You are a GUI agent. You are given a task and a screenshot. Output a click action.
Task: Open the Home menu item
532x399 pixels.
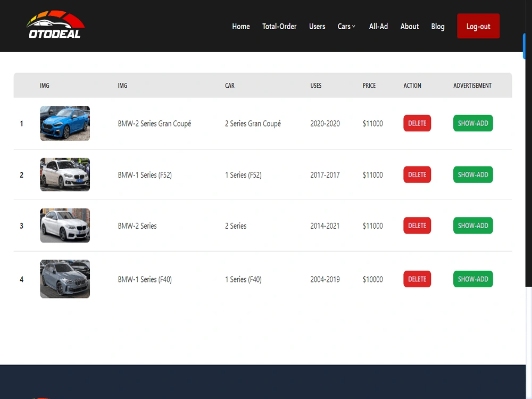241,27
